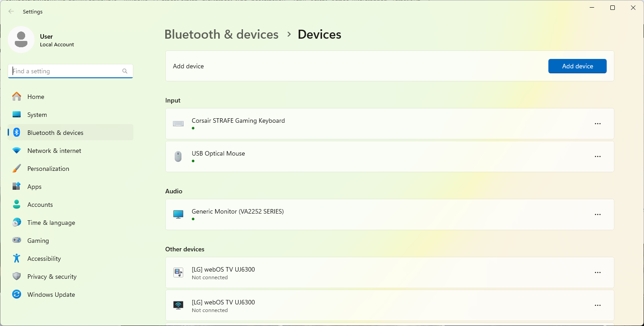This screenshot has height=326, width=644.
Task: Open more options for second LG webOS TV
Action: [598, 305]
